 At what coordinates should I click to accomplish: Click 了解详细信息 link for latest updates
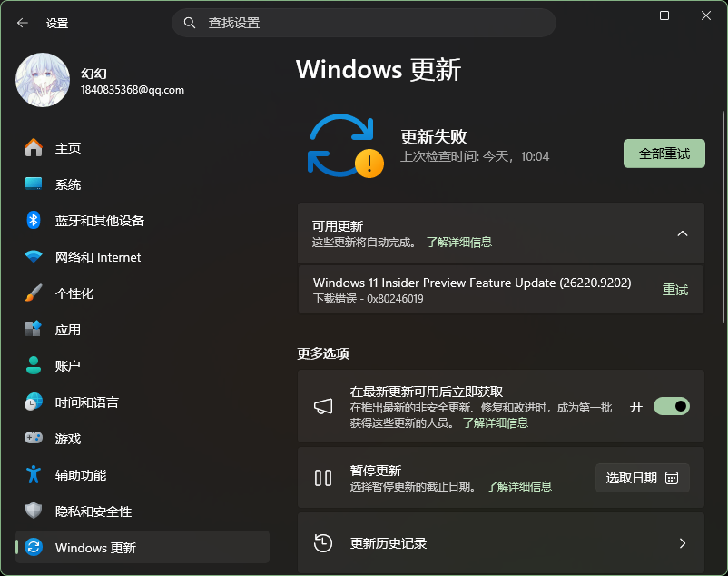pos(496,422)
